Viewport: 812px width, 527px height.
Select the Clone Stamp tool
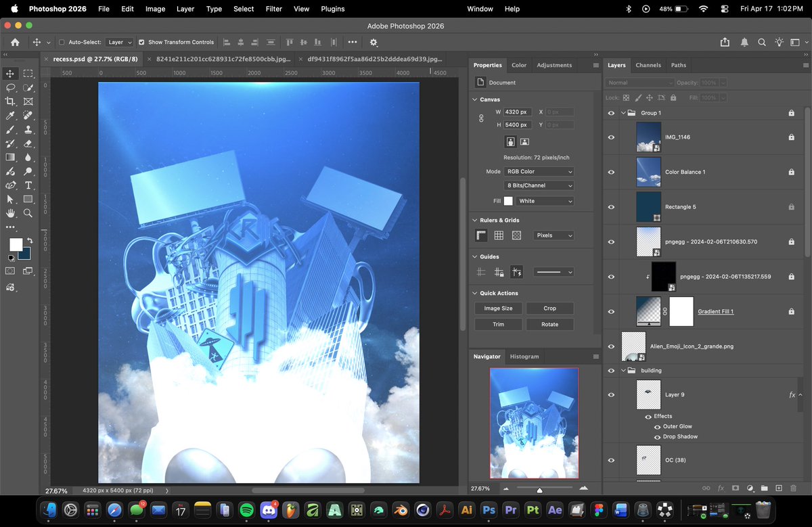pos(28,129)
